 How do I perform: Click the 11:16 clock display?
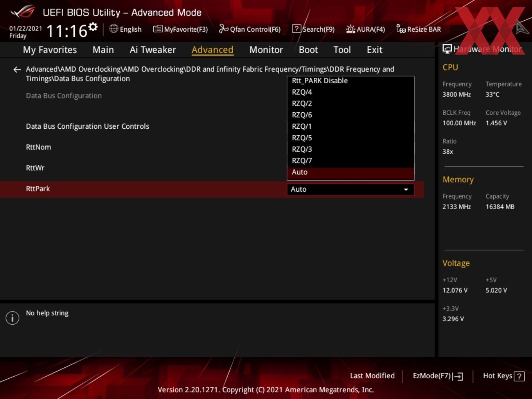pyautogui.click(x=67, y=31)
